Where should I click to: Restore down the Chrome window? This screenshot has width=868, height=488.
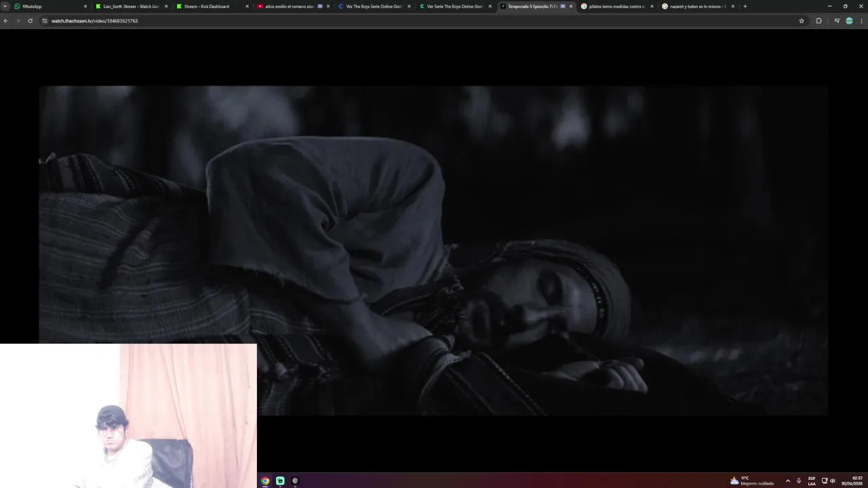(845, 6)
